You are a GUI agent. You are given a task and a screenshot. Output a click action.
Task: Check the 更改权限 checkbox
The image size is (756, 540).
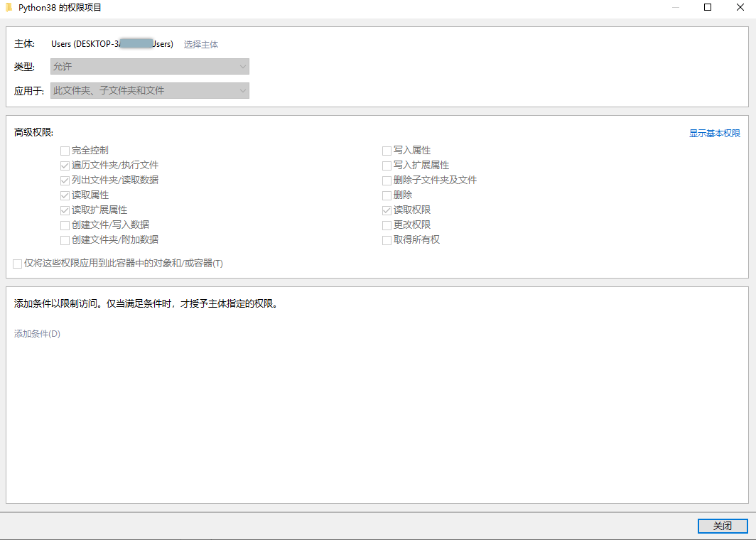click(x=387, y=226)
